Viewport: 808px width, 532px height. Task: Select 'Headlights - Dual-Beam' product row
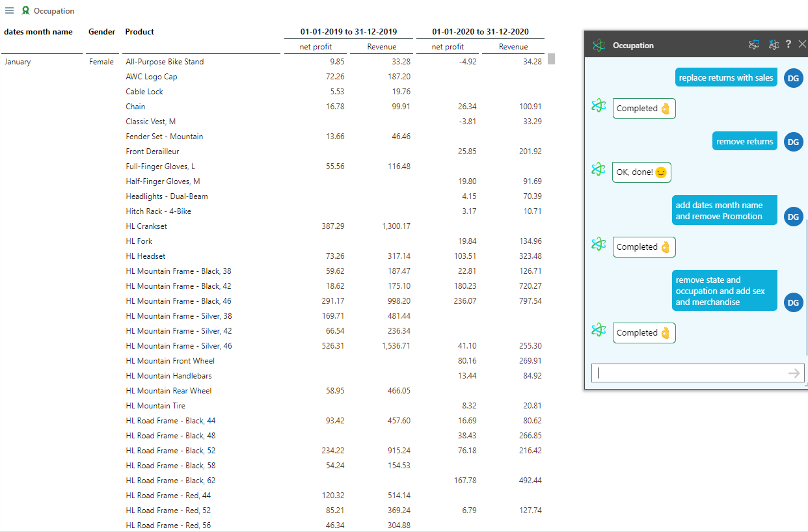167,196
